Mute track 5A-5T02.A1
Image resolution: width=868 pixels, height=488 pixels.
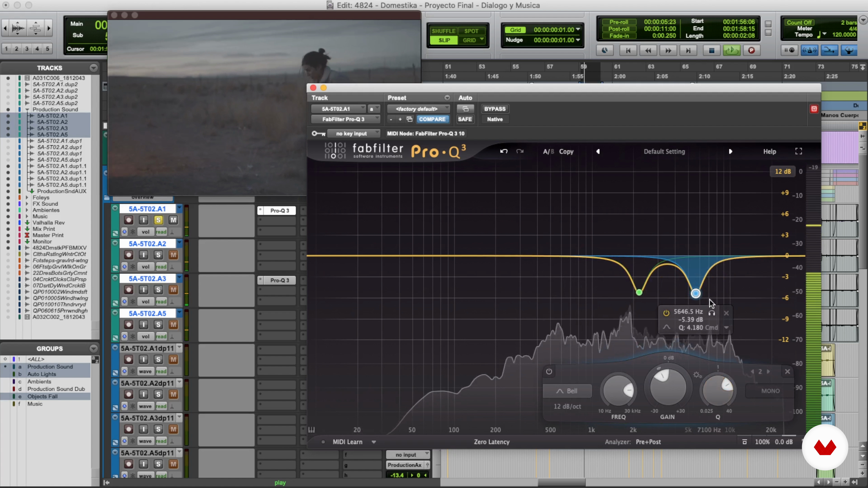[173, 220]
